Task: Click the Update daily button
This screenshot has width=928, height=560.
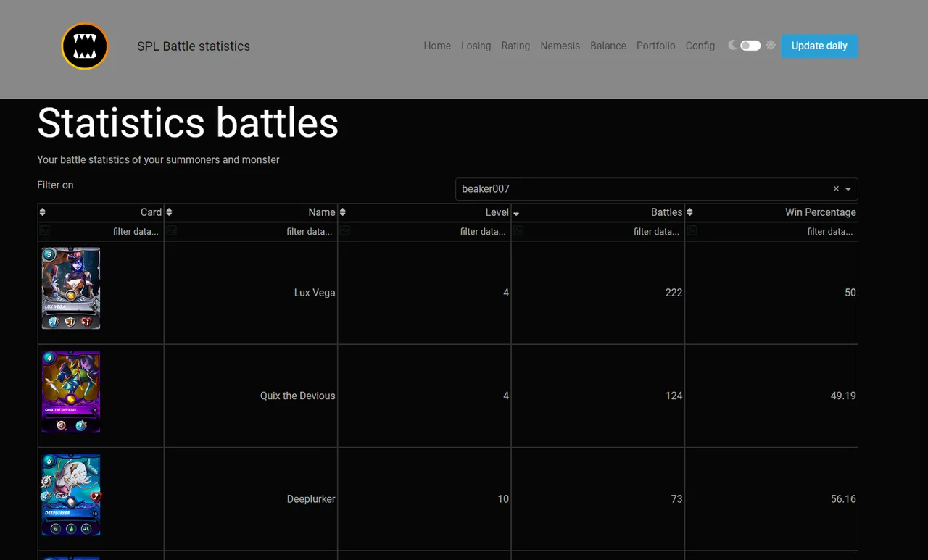Action: click(819, 46)
